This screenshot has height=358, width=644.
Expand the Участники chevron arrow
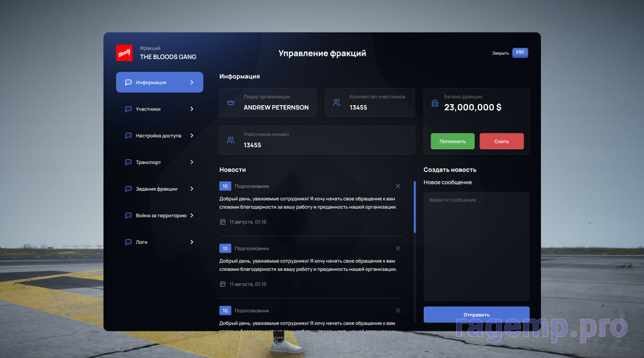click(192, 109)
